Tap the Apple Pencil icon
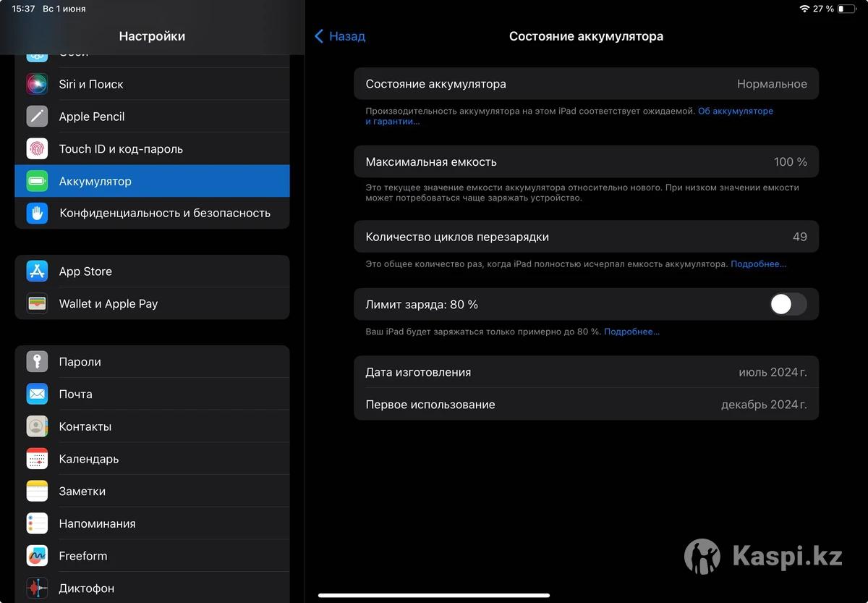This screenshot has width=868, height=603. coord(37,117)
